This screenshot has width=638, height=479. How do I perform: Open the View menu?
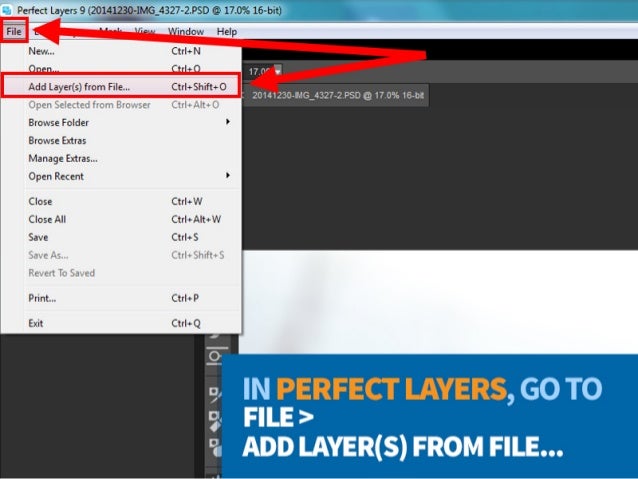[144, 31]
